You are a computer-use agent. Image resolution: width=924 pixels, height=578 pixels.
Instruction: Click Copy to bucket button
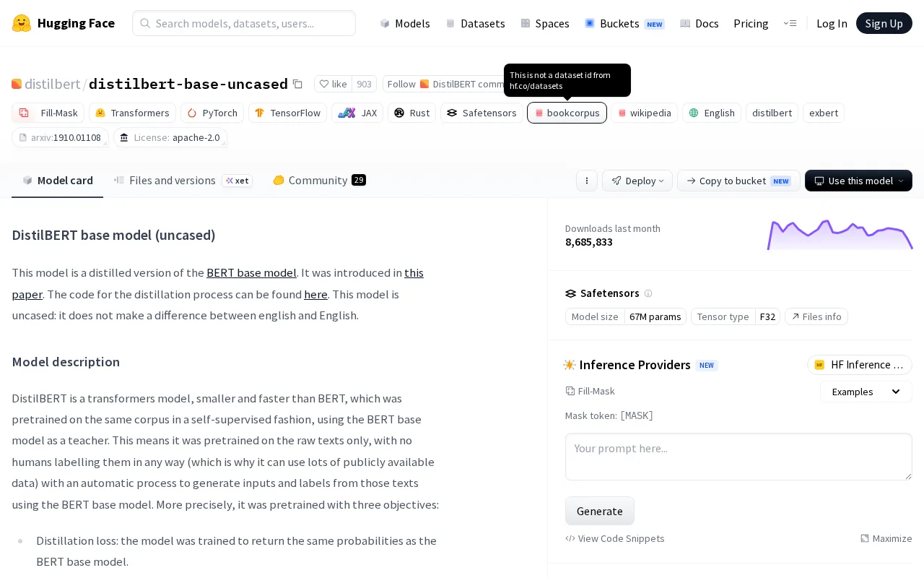click(738, 181)
